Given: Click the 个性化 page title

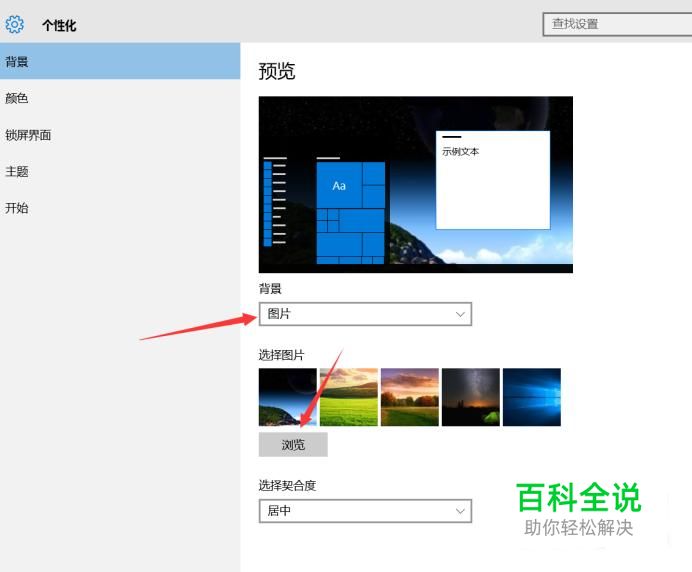Looking at the screenshot, I should [59, 25].
